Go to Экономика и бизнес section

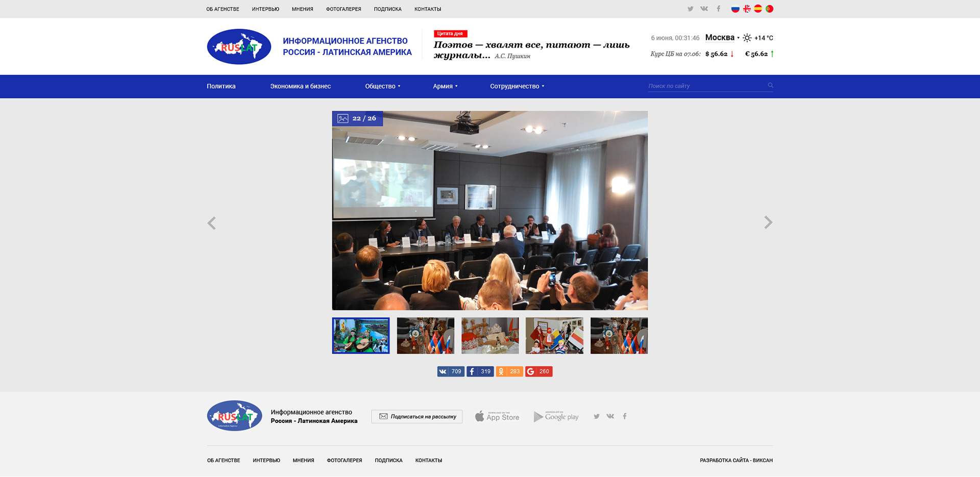pyautogui.click(x=300, y=86)
